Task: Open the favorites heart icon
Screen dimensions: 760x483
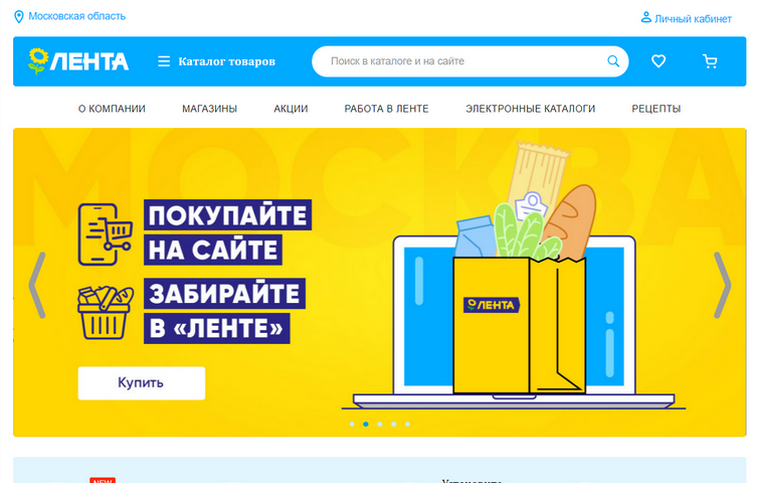Action: pos(658,61)
